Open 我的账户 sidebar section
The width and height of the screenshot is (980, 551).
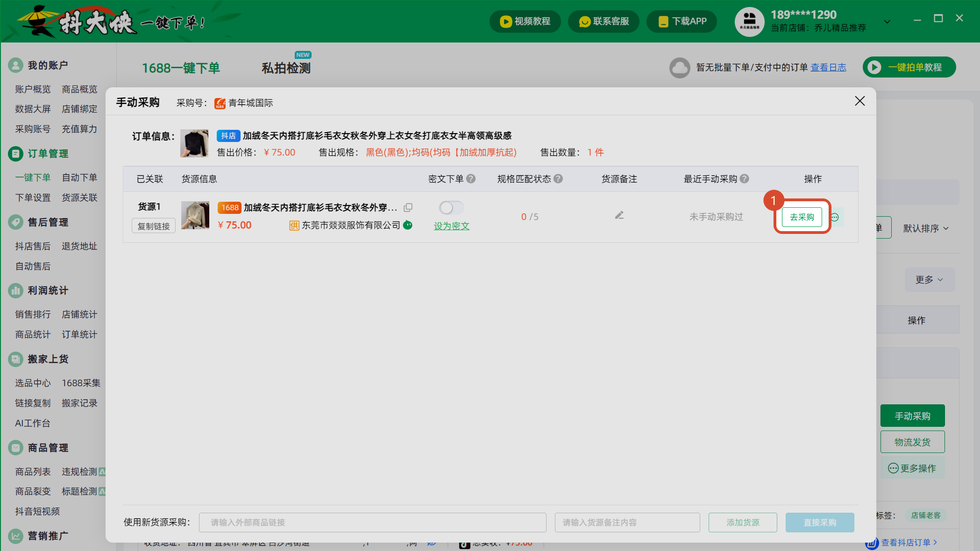click(38, 65)
